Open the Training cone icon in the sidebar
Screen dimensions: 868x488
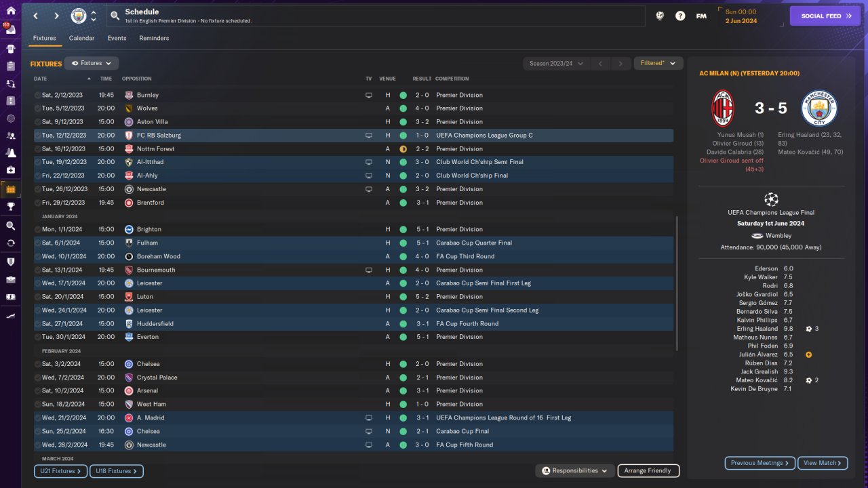(x=10, y=152)
